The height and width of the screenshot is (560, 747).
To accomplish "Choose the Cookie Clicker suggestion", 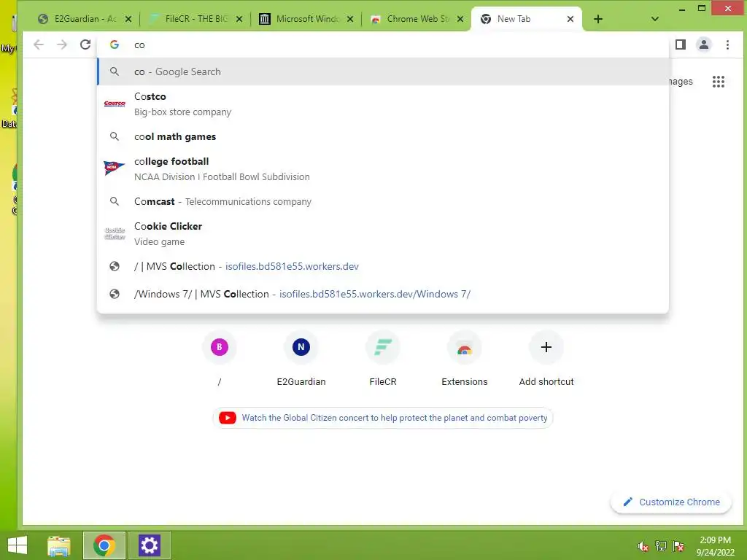I will pos(382,233).
